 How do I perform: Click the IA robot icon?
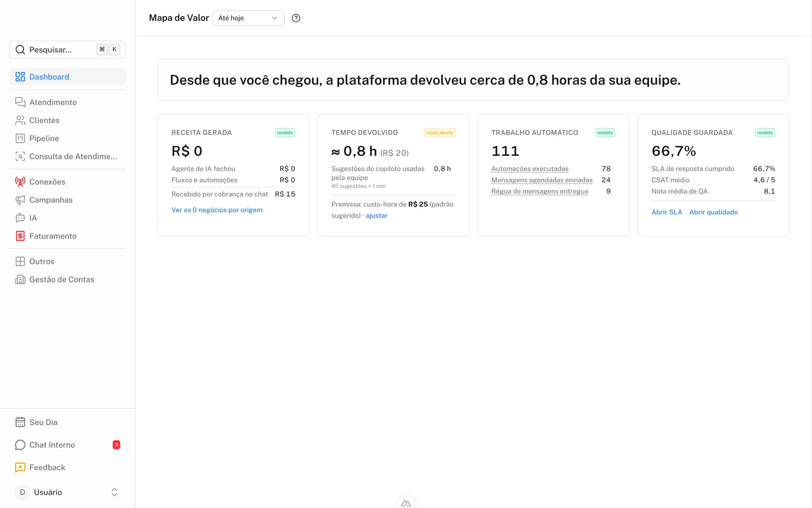point(20,218)
